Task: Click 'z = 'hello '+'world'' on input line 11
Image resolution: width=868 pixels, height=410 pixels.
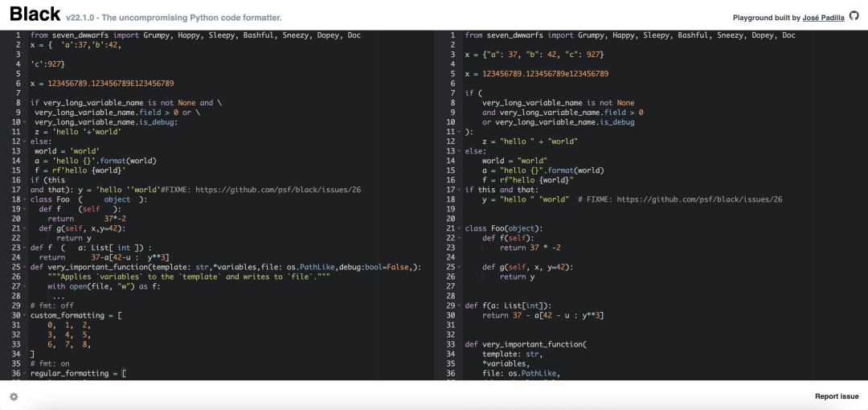Action: 78,132
